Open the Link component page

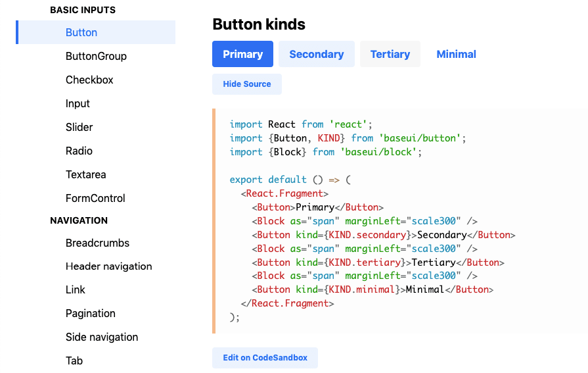(x=76, y=289)
